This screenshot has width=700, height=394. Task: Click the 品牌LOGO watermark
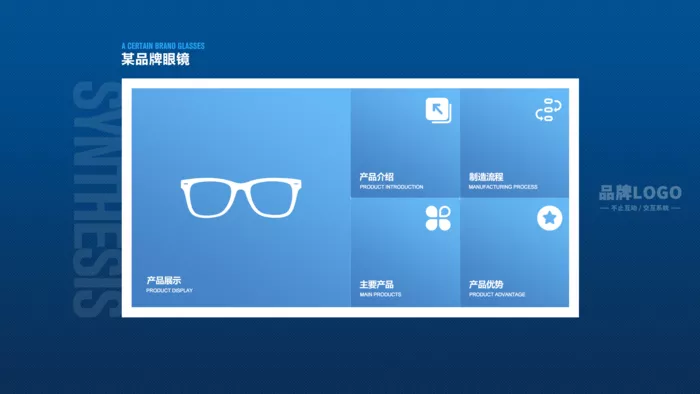tap(640, 193)
